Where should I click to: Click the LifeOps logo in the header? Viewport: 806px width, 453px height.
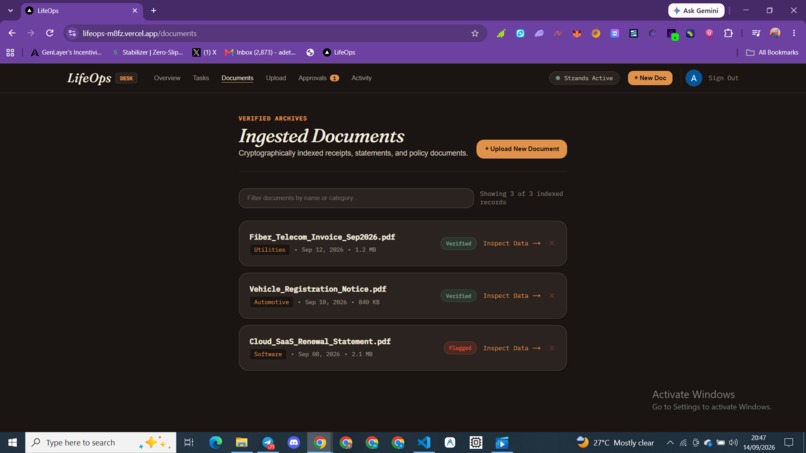point(89,78)
